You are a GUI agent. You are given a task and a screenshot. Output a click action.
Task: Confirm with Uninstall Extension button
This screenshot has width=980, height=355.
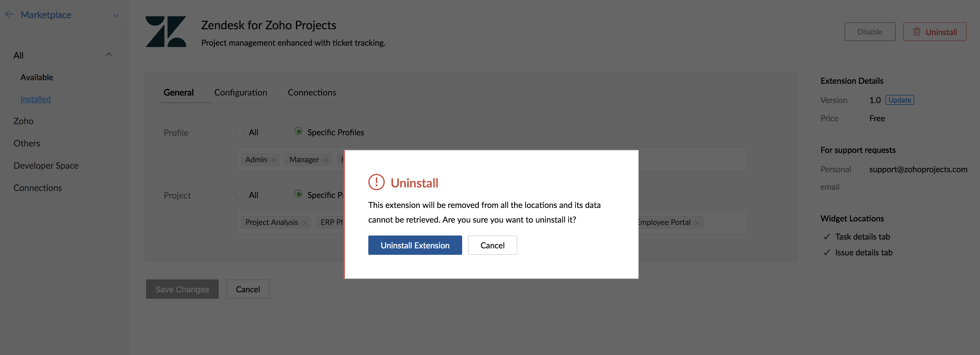pos(415,245)
